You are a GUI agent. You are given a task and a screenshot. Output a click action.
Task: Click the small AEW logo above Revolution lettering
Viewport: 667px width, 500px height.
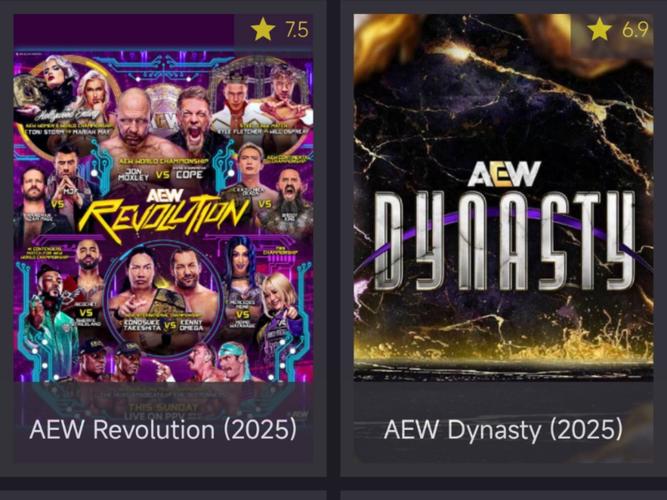165,196
